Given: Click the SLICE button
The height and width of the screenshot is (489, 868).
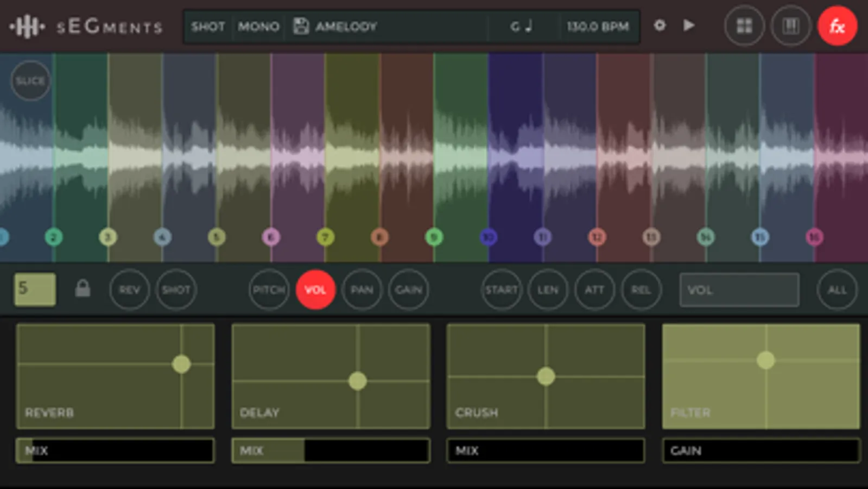Looking at the screenshot, I should tap(30, 81).
